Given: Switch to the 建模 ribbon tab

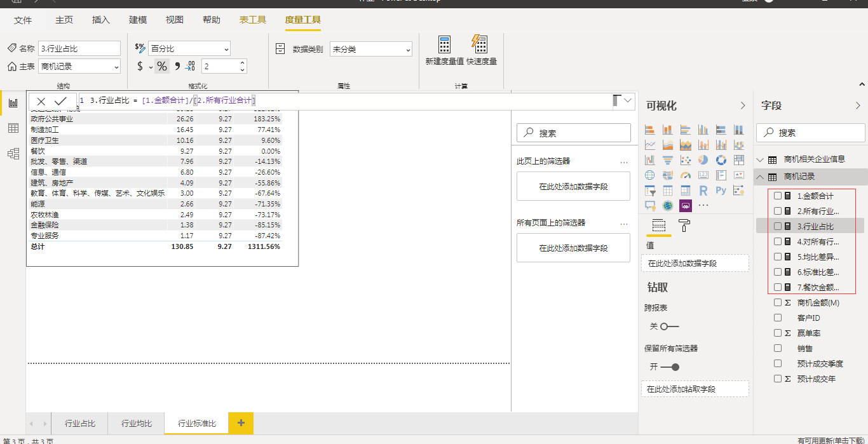Looking at the screenshot, I should click(x=138, y=20).
